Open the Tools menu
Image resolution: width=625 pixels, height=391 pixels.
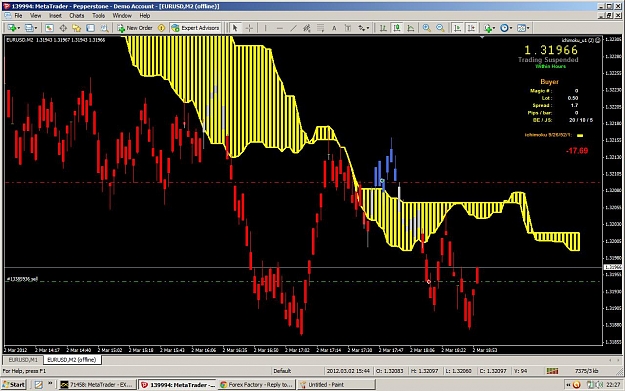[x=98, y=16]
